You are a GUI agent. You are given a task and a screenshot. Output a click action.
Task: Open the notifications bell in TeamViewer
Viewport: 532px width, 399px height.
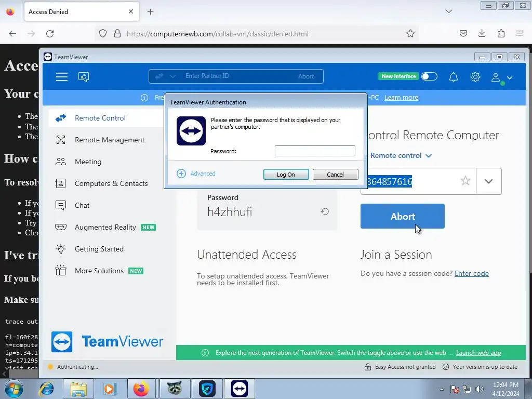tap(454, 77)
